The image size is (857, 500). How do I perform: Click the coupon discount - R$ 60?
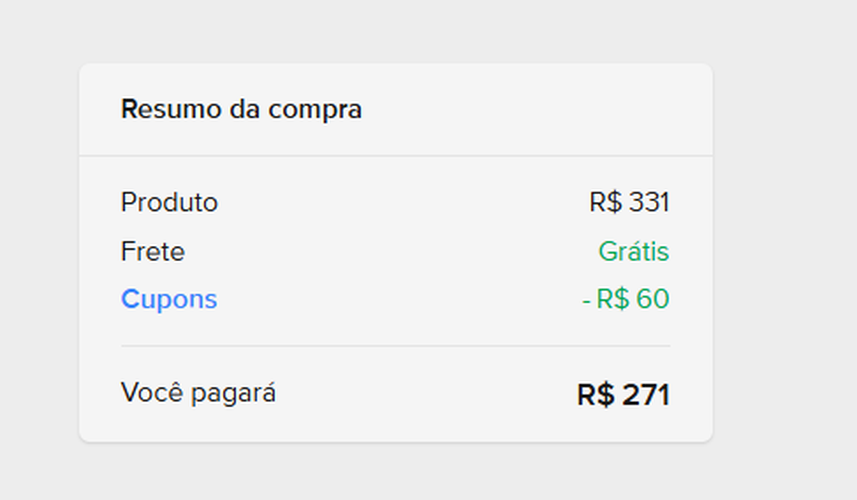626,299
